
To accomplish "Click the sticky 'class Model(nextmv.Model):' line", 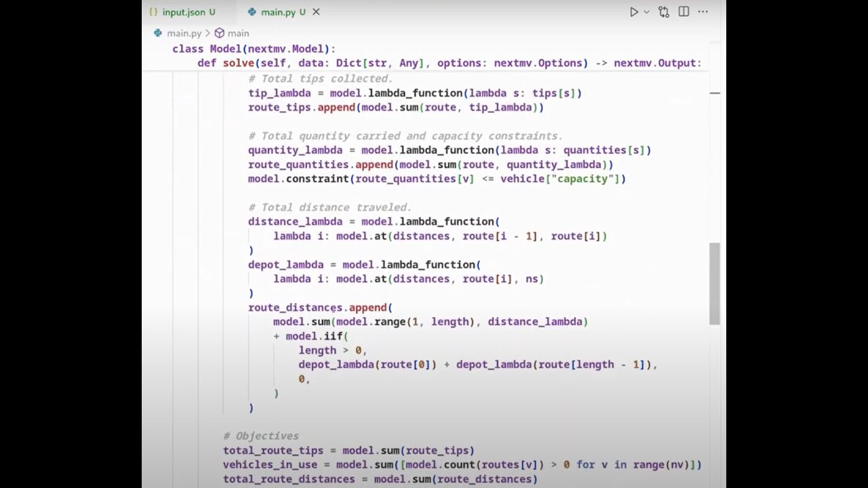I will click(254, 49).
